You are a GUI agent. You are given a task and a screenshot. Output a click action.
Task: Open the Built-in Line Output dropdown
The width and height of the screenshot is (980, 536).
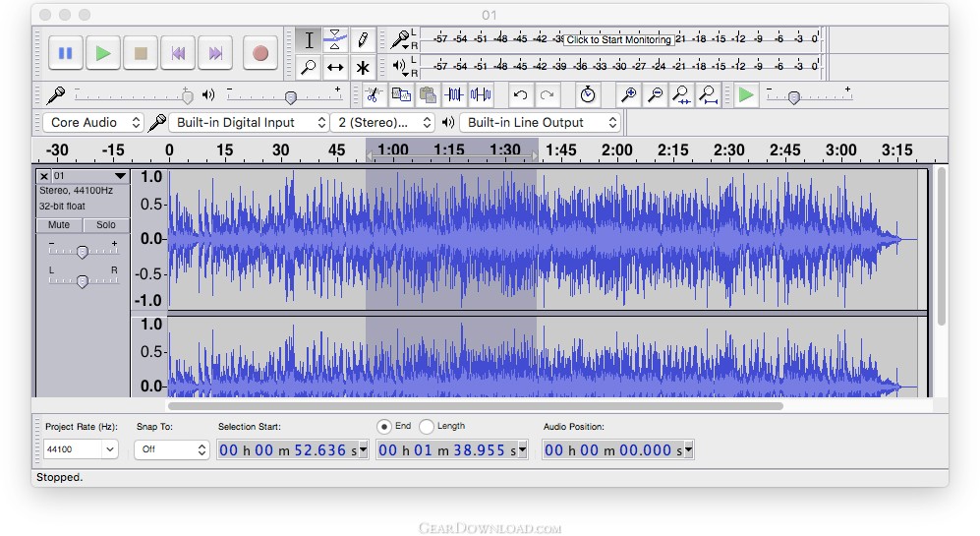(x=540, y=123)
